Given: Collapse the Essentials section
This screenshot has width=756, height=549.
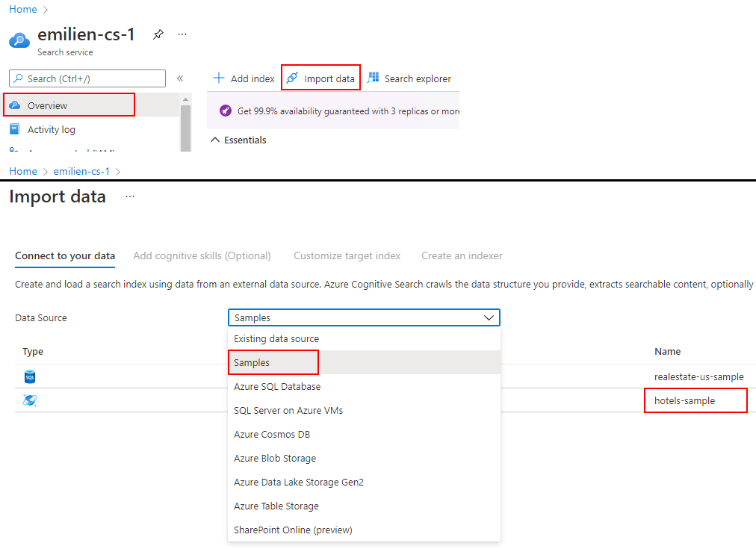Looking at the screenshot, I should click(238, 140).
